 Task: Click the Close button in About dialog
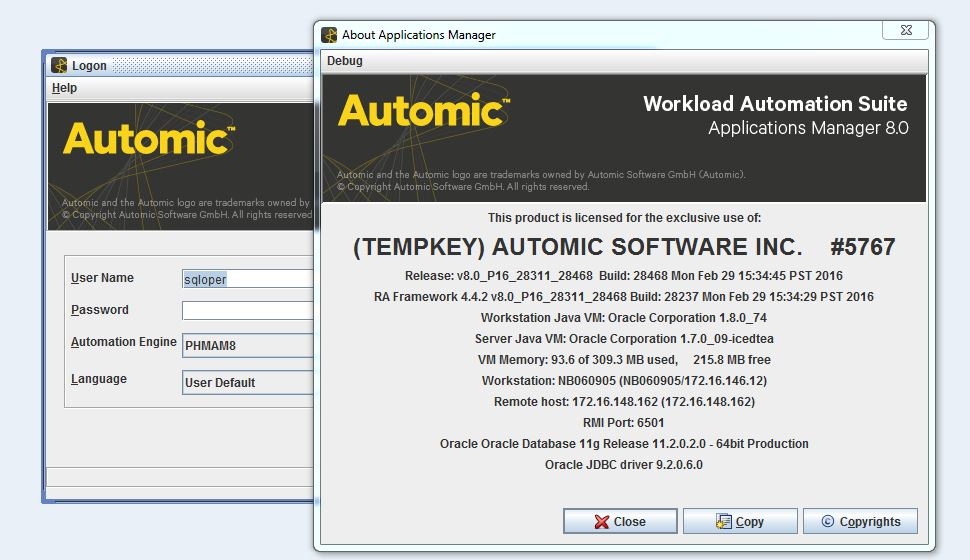pos(620,521)
